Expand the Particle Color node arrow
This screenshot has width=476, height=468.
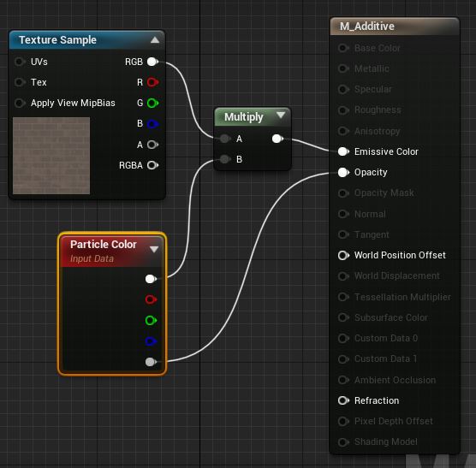click(x=154, y=249)
